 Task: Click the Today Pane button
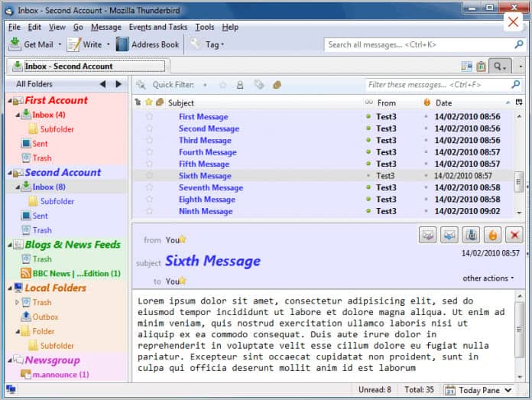(x=478, y=390)
